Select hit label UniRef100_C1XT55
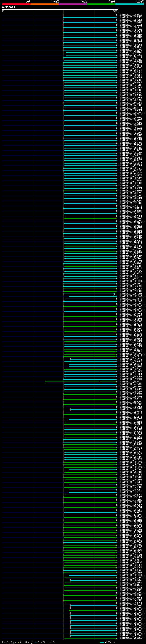Image resolution: width=146 pixels, height=644 pixels. (131, 339)
